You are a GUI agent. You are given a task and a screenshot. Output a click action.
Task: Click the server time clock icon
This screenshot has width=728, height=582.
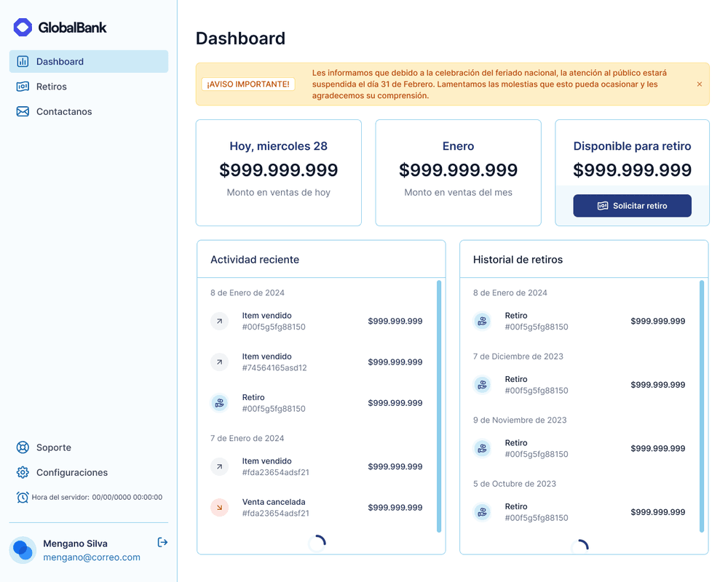click(23, 498)
